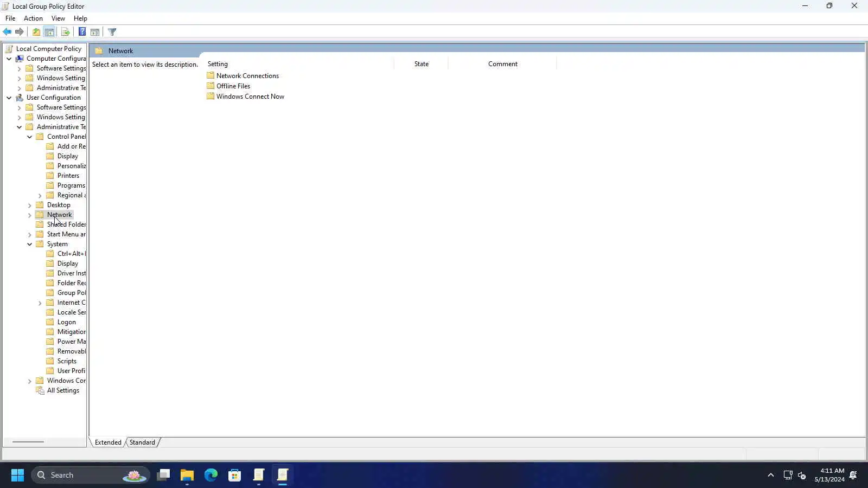Collapse the Control Panel tree node
Screen dimensions: 868x488
pos(30,137)
